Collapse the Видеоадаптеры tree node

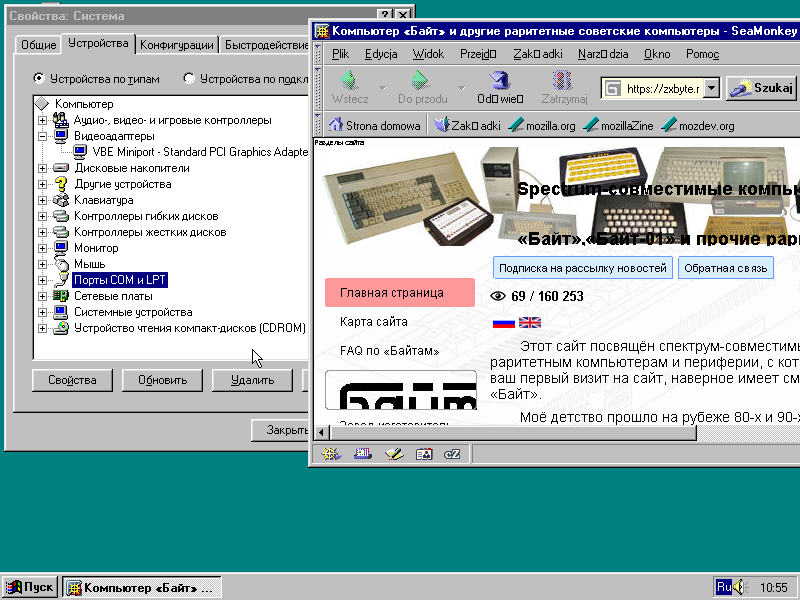click(x=42, y=136)
